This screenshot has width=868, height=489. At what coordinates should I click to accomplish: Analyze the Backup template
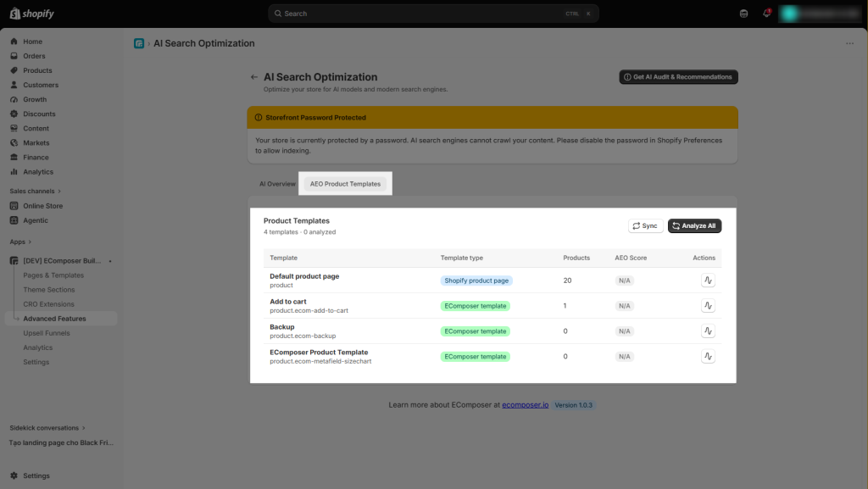tap(708, 331)
